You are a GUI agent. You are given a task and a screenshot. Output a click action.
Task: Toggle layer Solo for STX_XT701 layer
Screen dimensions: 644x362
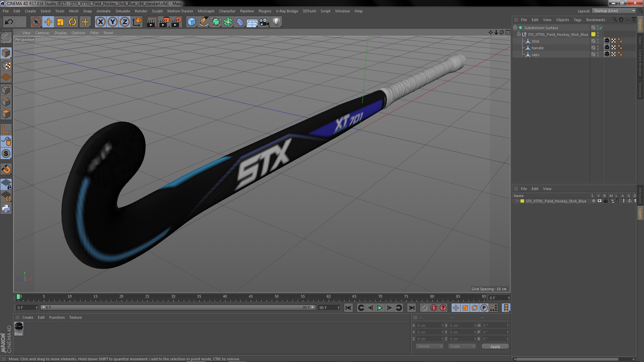[593, 201]
